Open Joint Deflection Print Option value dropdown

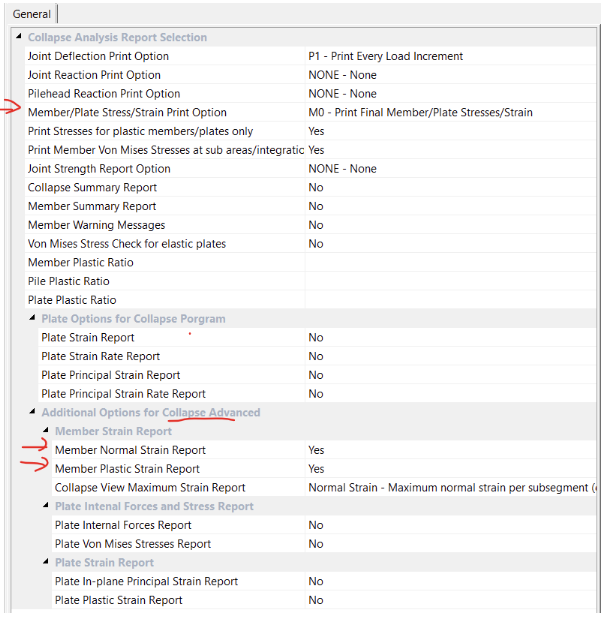pyautogui.click(x=451, y=56)
